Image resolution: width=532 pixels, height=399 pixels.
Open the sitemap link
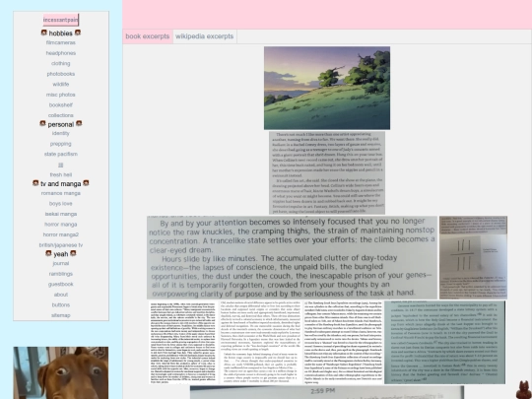point(61,315)
